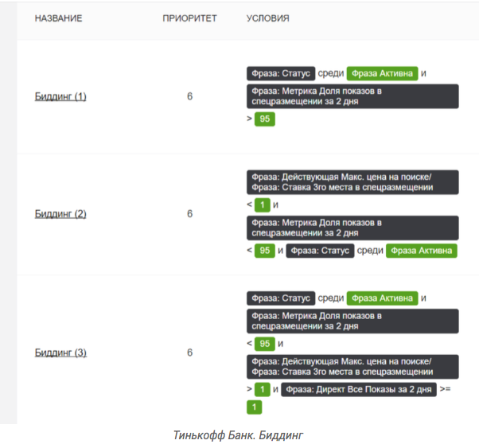The image size is (479, 448).
Task: Click the Метрика Доля показов tag in Биддинг (1)
Action: tap(352, 96)
